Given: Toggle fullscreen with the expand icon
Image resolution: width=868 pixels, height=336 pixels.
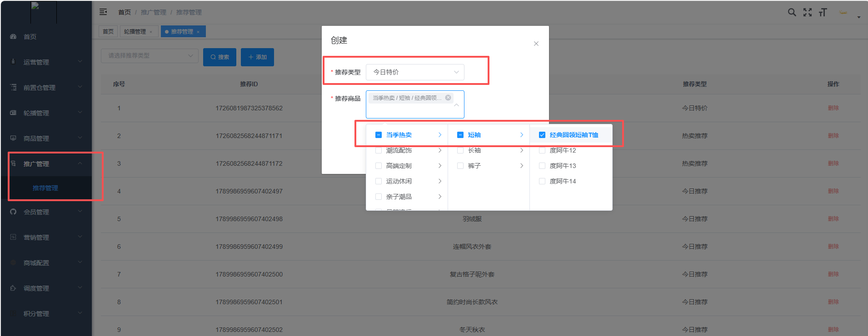Looking at the screenshot, I should tap(807, 12).
